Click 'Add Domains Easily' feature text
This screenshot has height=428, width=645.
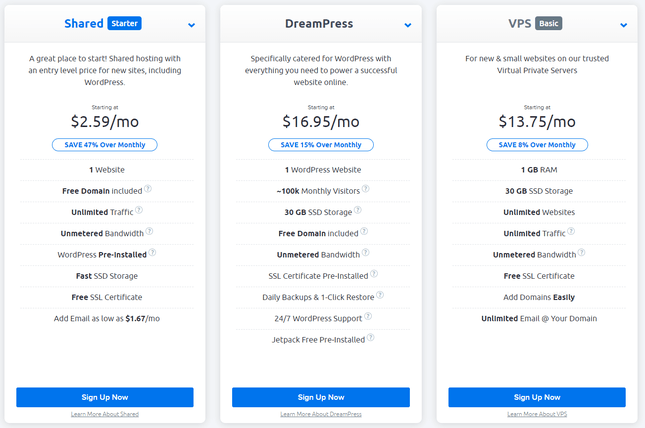[539, 297]
